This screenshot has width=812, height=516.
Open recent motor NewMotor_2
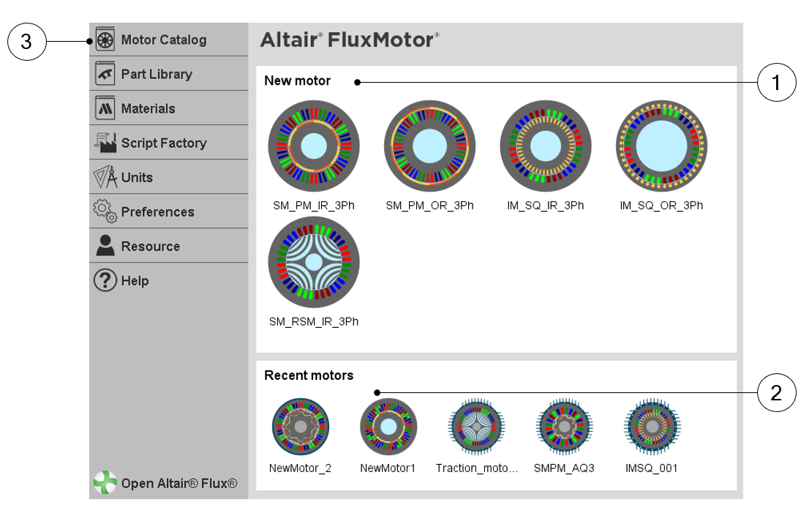pyautogui.click(x=300, y=427)
